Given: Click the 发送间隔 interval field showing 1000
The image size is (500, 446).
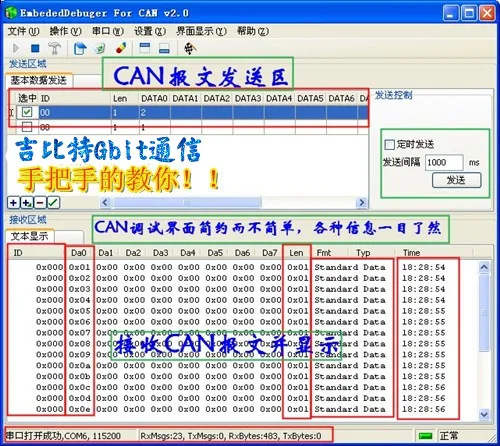Looking at the screenshot, I should point(444,162).
